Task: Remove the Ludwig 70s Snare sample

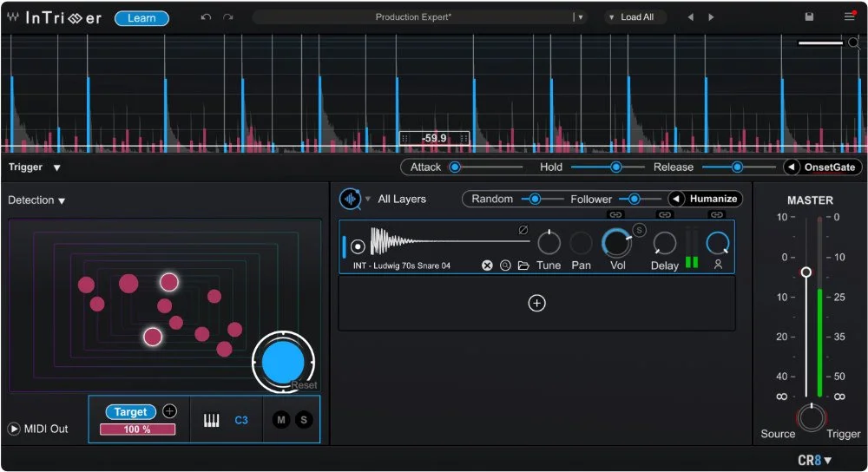Action: (x=487, y=265)
